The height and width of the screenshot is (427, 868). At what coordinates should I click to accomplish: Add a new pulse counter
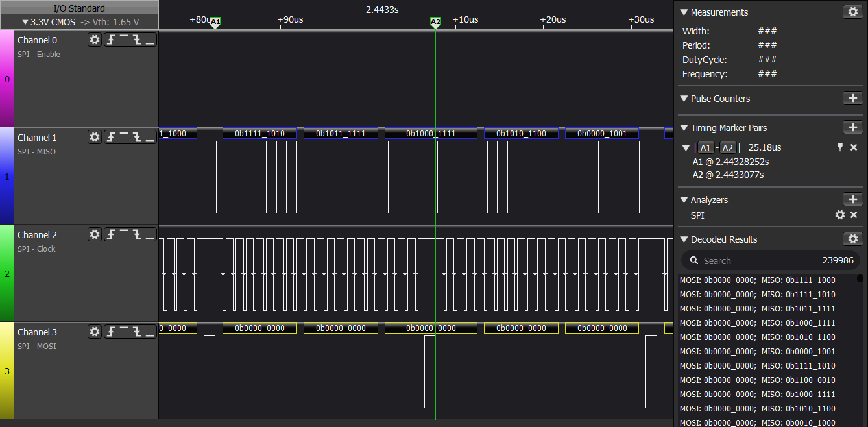point(853,99)
